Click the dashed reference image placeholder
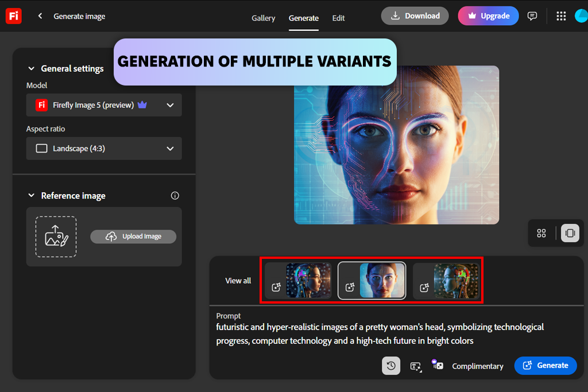This screenshot has height=392, width=588. 56,236
